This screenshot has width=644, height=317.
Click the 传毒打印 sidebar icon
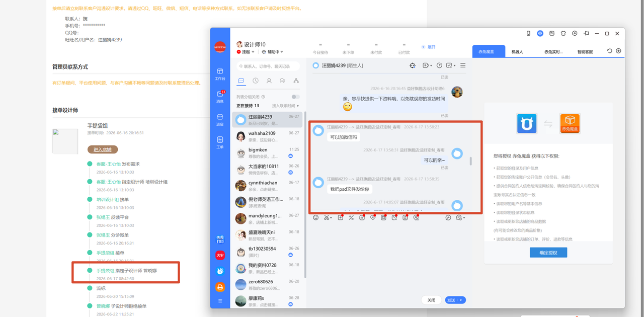click(x=220, y=240)
